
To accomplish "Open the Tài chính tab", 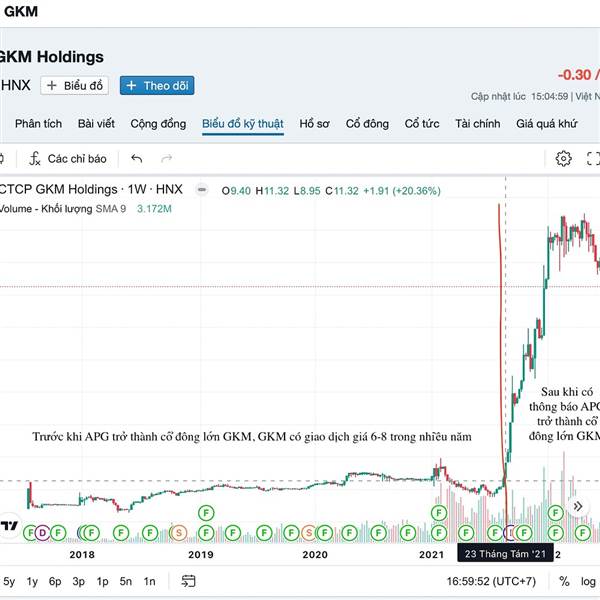I will [478, 124].
